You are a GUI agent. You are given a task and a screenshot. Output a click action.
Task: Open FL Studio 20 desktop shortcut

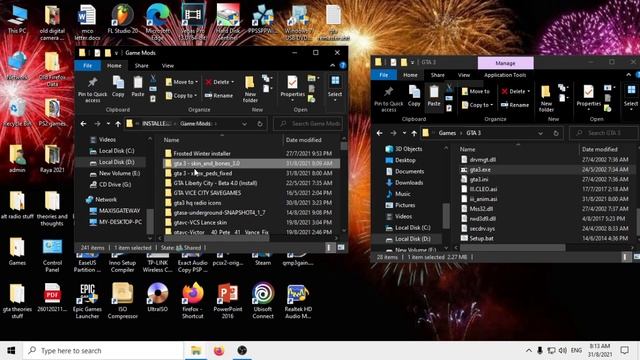(x=122, y=19)
